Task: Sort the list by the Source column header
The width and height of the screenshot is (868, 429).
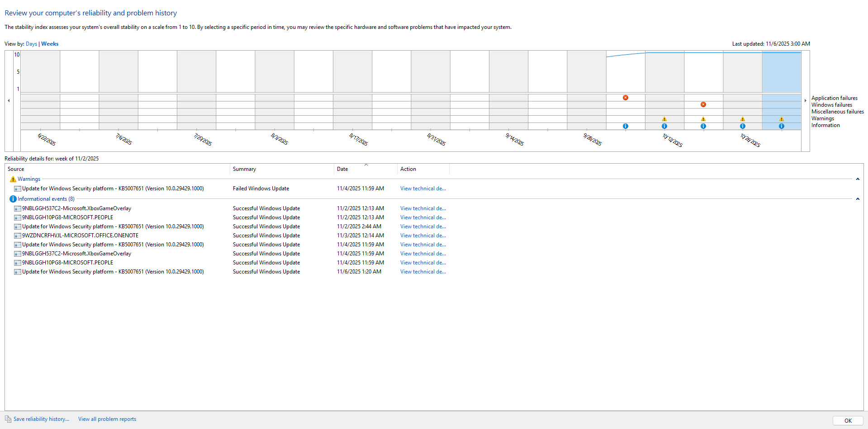Action: click(118, 169)
